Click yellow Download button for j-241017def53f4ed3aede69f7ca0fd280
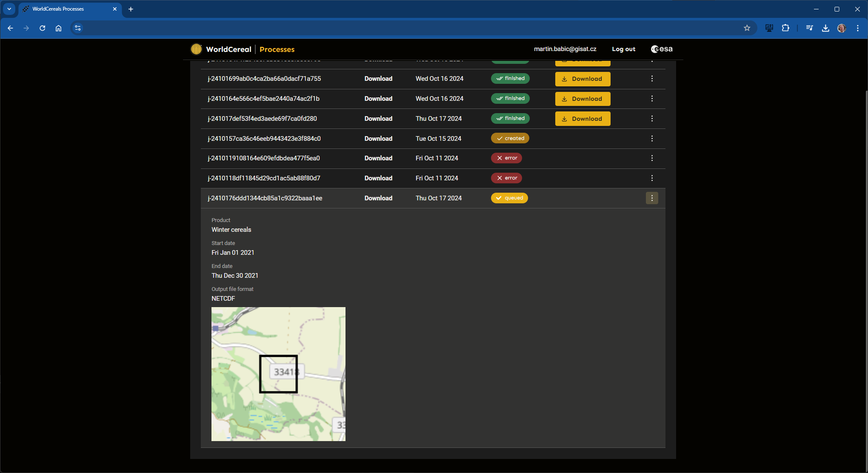 [582, 119]
